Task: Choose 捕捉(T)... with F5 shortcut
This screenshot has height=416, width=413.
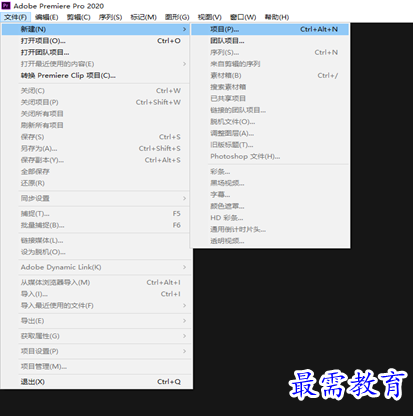Action: (x=96, y=214)
